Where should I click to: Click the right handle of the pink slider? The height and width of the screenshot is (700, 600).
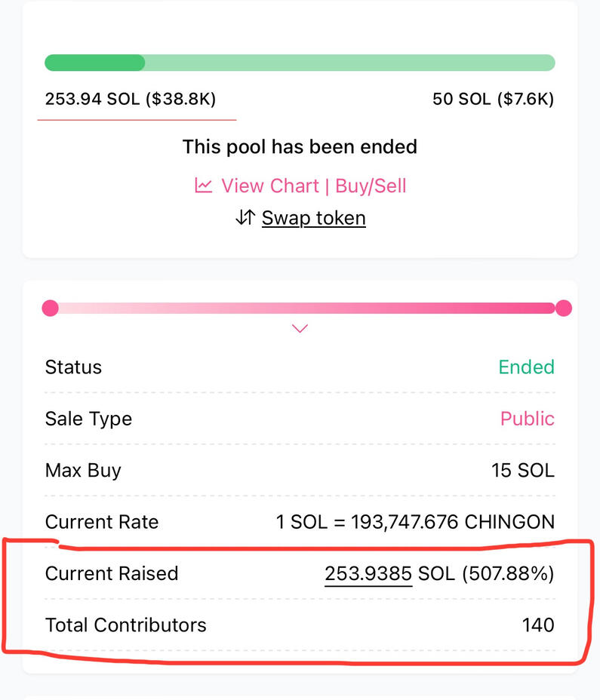(563, 308)
